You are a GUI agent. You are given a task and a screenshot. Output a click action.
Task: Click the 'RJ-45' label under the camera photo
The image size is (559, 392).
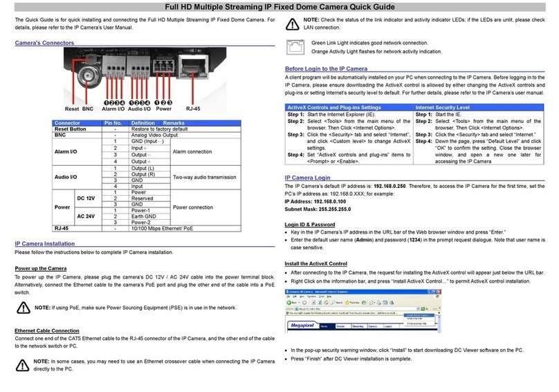[193, 109]
